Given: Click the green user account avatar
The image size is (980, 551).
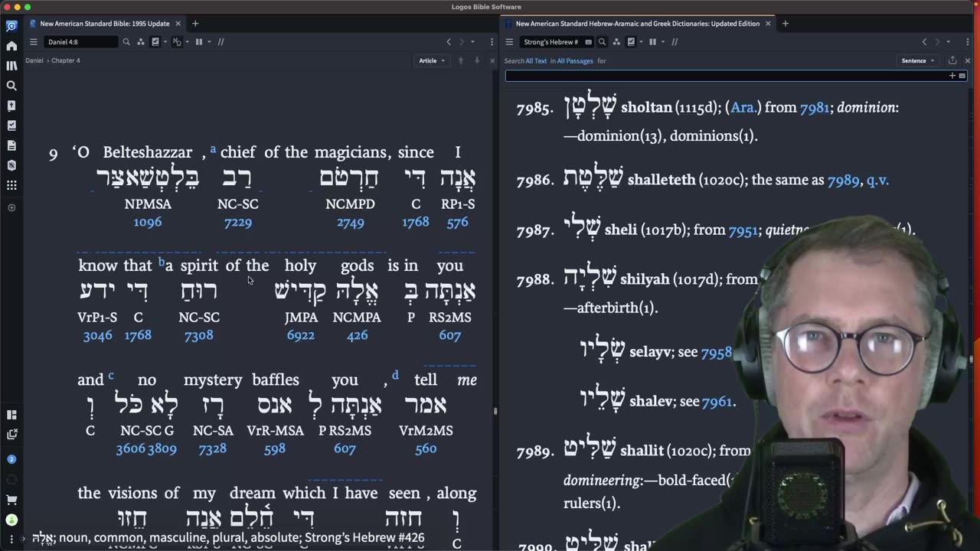Looking at the screenshot, I should click(11, 520).
